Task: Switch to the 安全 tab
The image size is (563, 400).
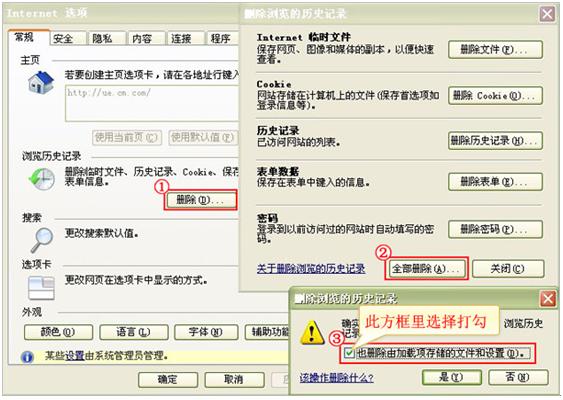Action: pyautogui.click(x=68, y=38)
